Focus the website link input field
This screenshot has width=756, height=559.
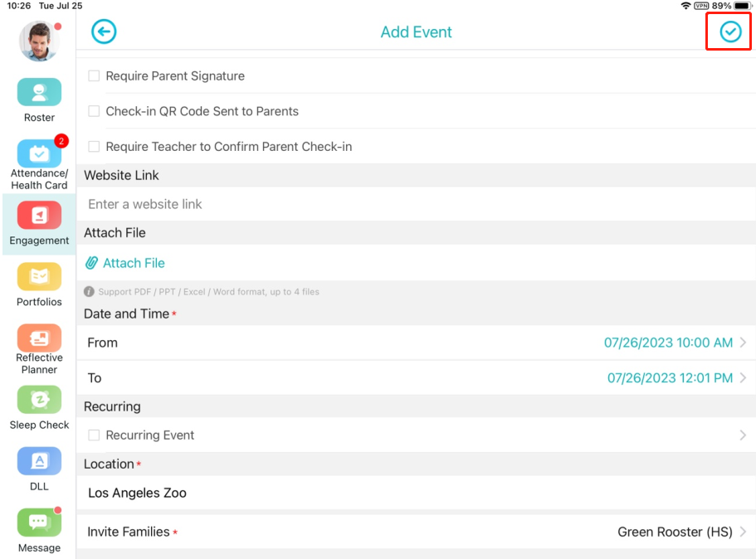[416, 204]
